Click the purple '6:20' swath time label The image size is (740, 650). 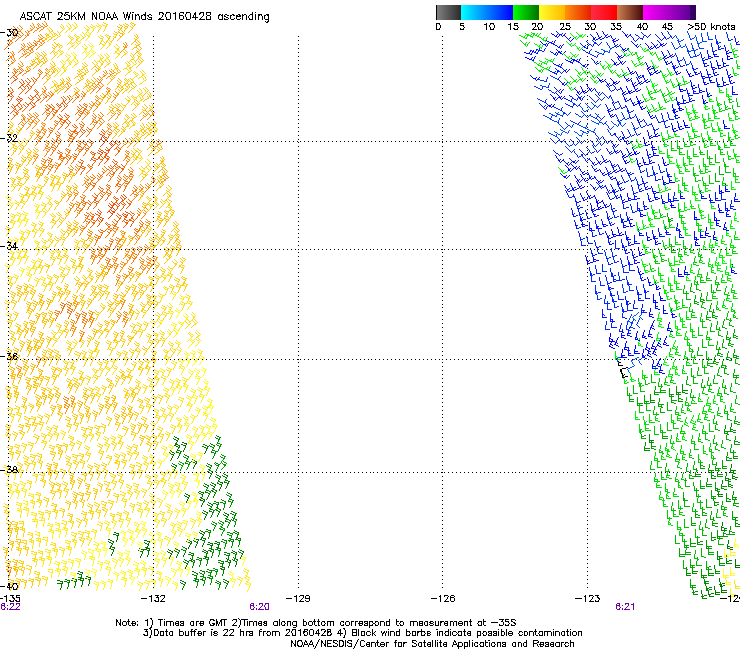(260, 607)
